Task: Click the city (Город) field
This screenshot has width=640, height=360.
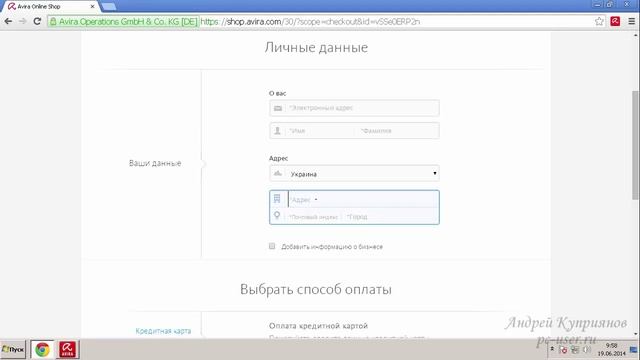Action: 391,217
